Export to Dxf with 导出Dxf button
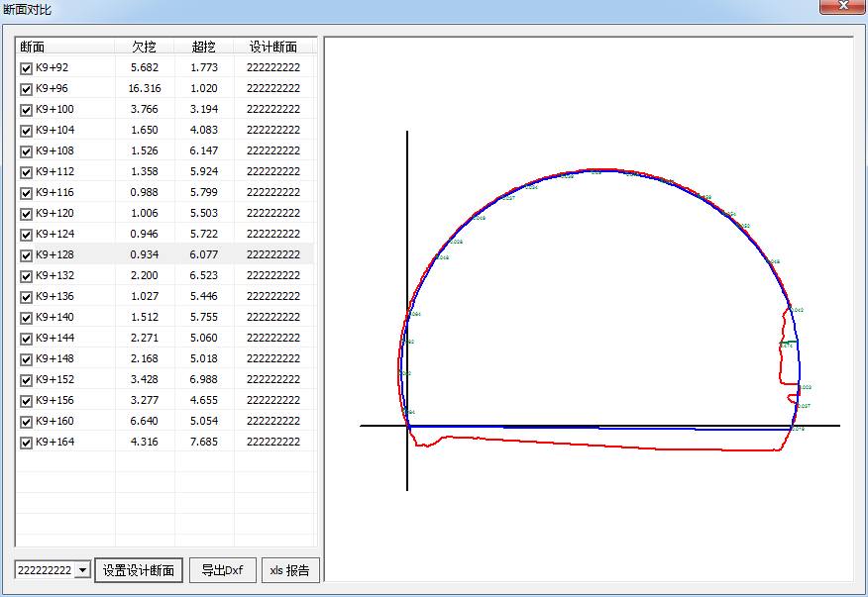Image resolution: width=868 pixels, height=597 pixels. (x=222, y=570)
